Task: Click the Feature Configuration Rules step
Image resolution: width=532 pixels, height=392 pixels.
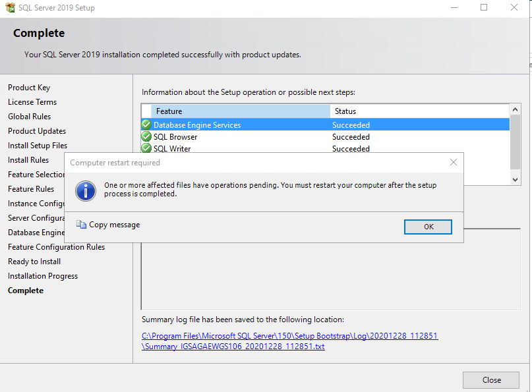Action: (56, 247)
